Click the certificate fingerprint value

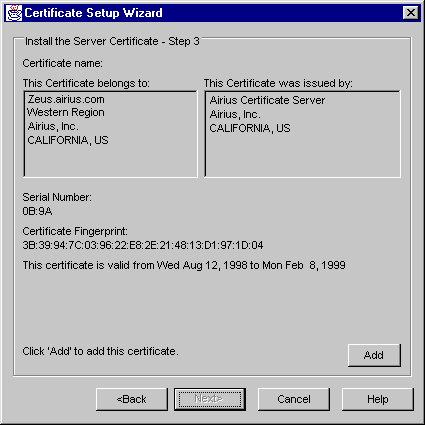[143, 245]
